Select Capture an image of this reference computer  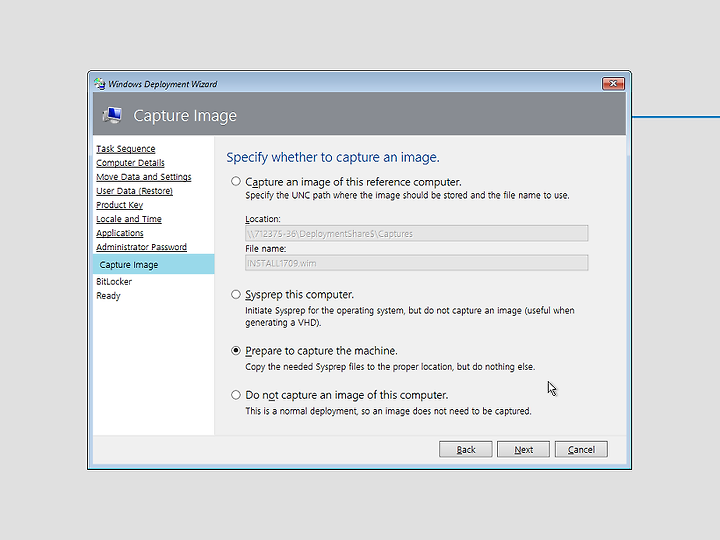coord(236,181)
